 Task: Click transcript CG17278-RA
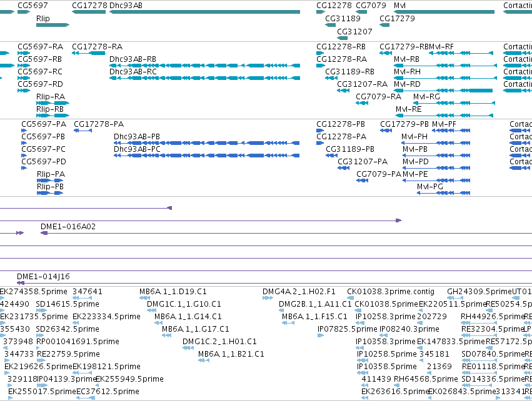click(89, 53)
